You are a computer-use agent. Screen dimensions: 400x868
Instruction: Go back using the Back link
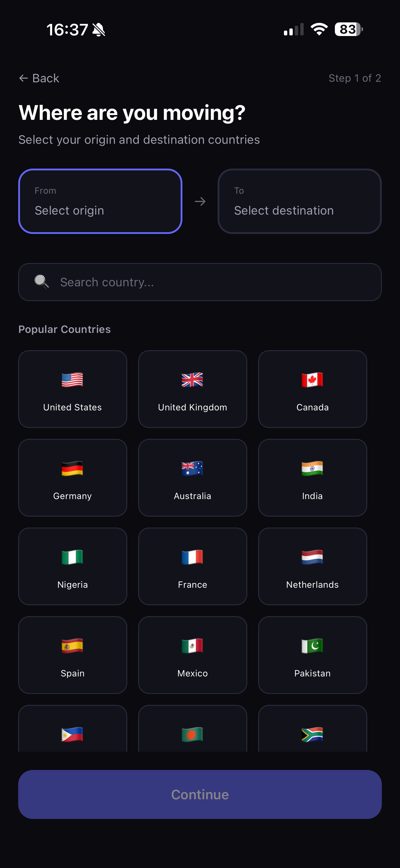point(39,78)
